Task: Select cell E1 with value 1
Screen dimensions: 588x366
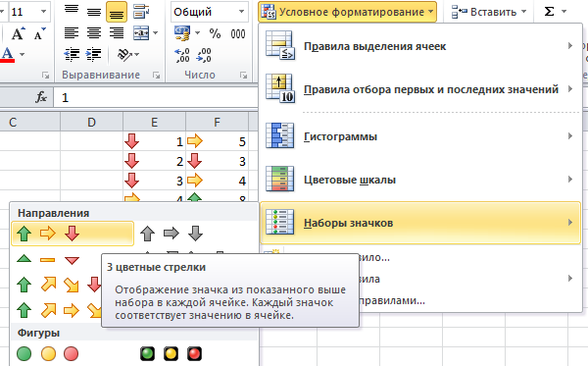Action: tap(154, 141)
